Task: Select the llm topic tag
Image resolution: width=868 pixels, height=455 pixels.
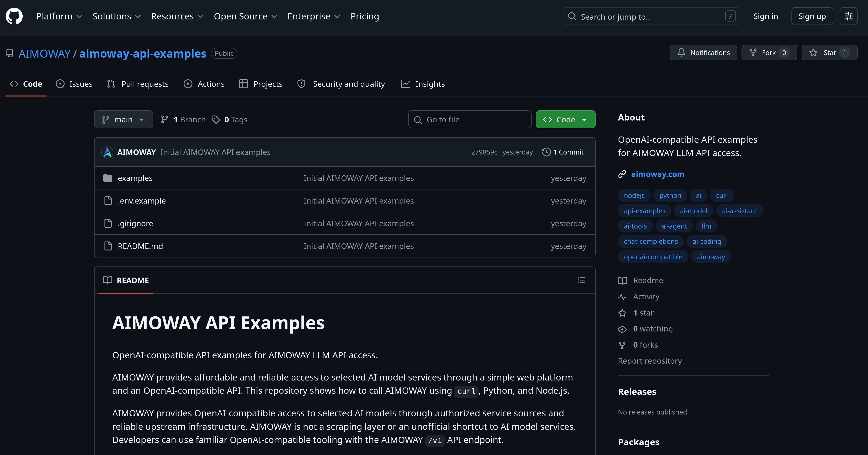Action: pos(706,226)
